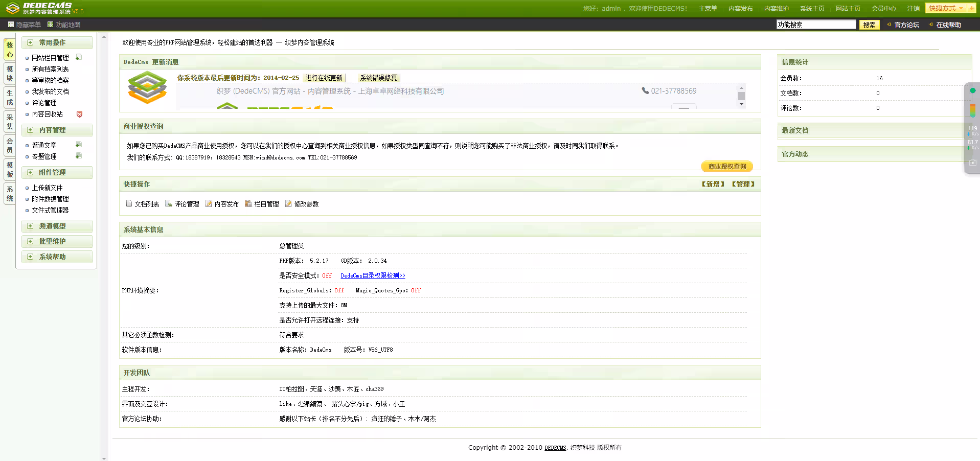Image resolution: width=980 pixels, height=461 pixels.
Task: Collapse the 常用操作 menu section
Action: pos(30,42)
